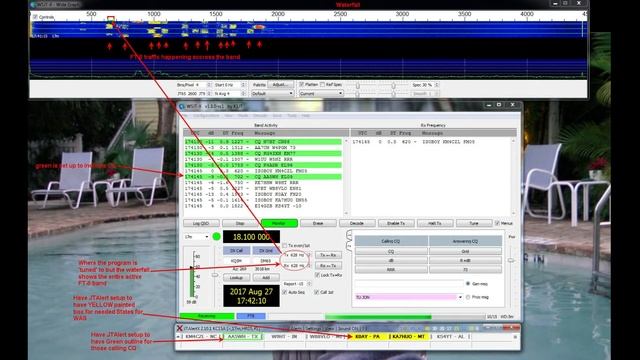Click the Lookup button
The image size is (640, 360).
coord(236,278)
